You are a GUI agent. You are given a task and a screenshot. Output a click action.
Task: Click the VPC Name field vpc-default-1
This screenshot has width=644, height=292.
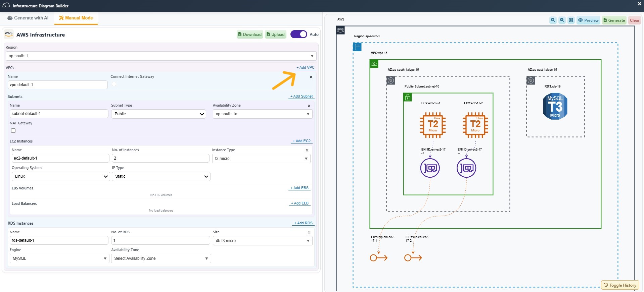click(58, 85)
